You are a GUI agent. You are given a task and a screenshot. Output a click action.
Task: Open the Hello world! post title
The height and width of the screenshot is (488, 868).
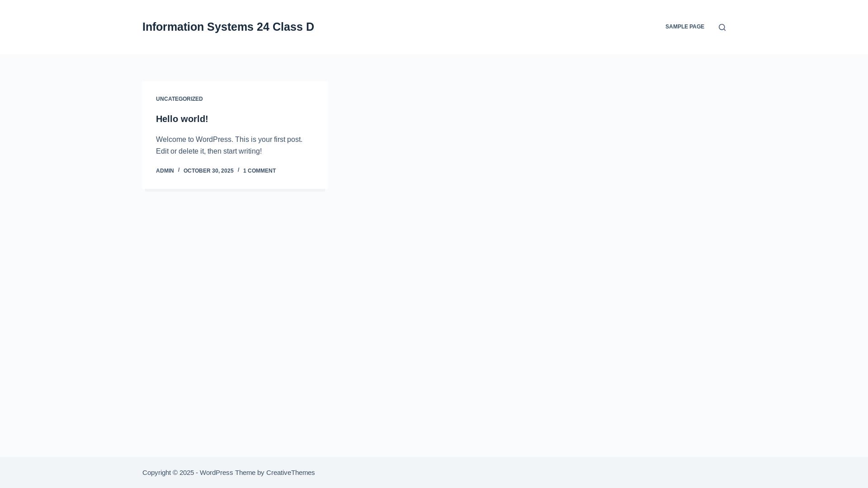pos(182,119)
